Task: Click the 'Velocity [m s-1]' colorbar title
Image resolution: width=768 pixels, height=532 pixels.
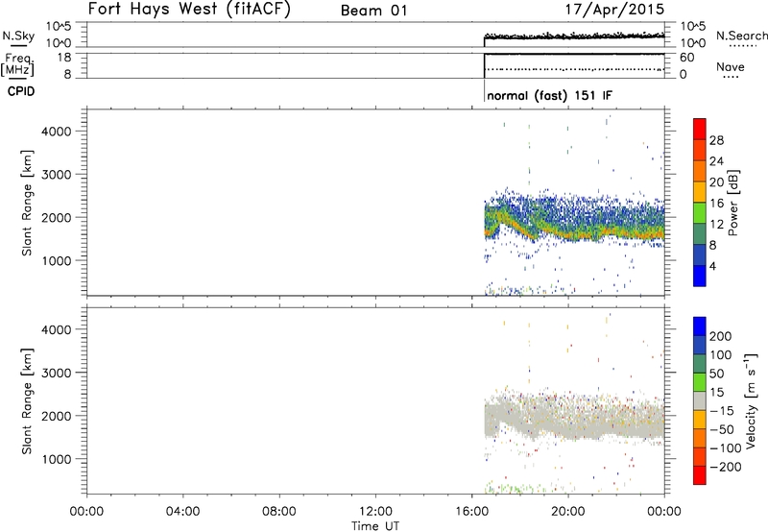Action: pyautogui.click(x=752, y=400)
